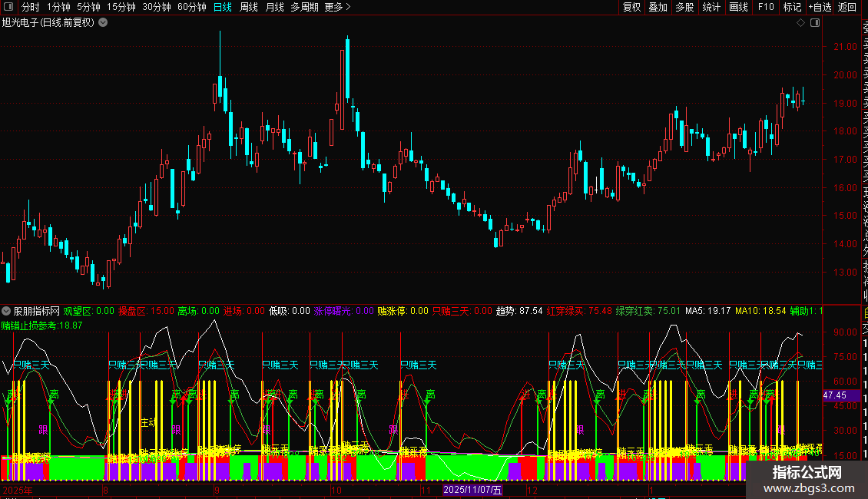Click the 叠加 overlay button
This screenshot has width=868, height=499.
point(658,7)
